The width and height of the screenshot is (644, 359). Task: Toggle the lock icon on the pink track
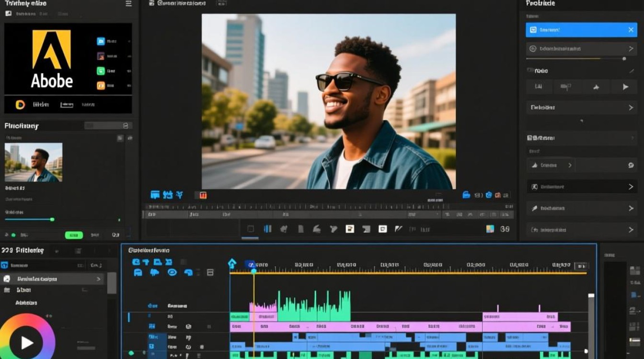point(188,326)
